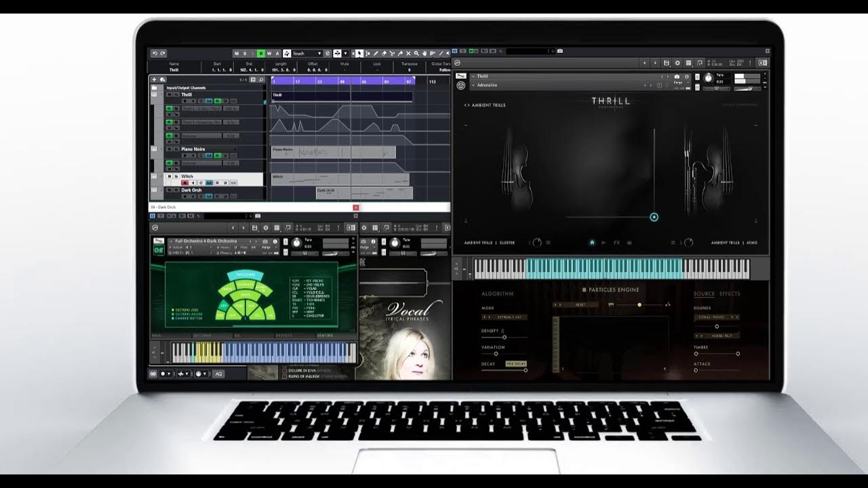
Task: Select the Percussion section in orchestra seating
Action: coord(245,274)
